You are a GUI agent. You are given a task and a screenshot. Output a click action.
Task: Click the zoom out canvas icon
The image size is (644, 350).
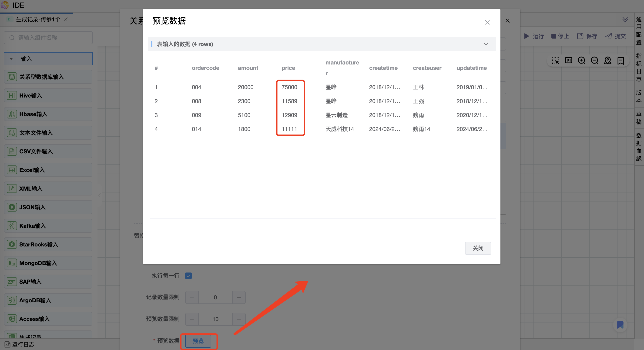coord(594,61)
